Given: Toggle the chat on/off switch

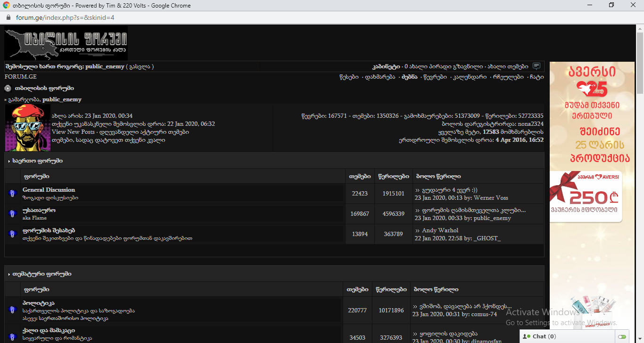Looking at the screenshot, I should click(x=622, y=337).
